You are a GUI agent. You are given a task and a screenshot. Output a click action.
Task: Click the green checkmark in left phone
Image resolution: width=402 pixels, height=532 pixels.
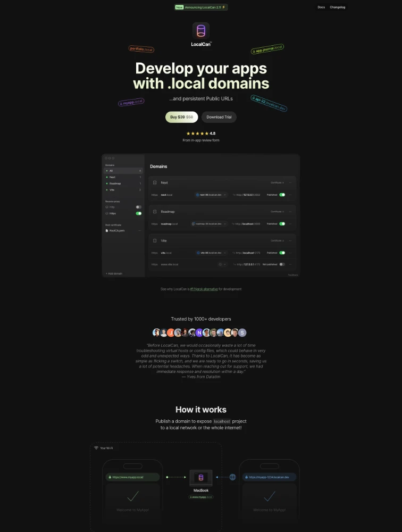[x=132, y=496]
